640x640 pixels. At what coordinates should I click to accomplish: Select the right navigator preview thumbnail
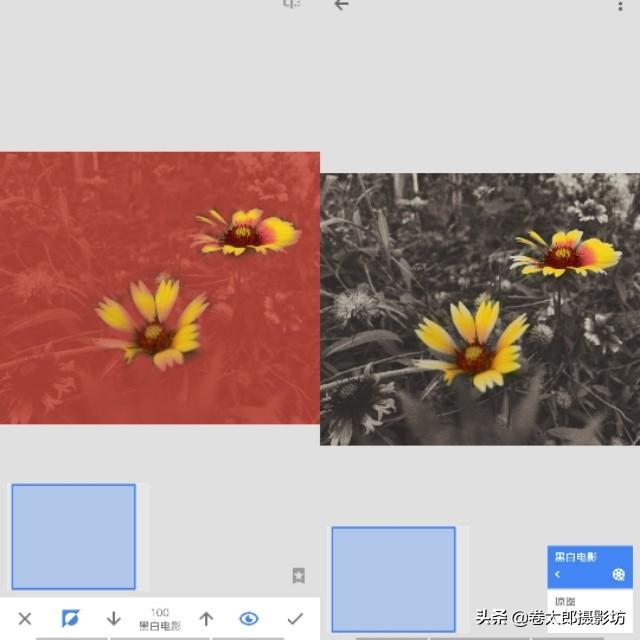pyautogui.click(x=393, y=579)
